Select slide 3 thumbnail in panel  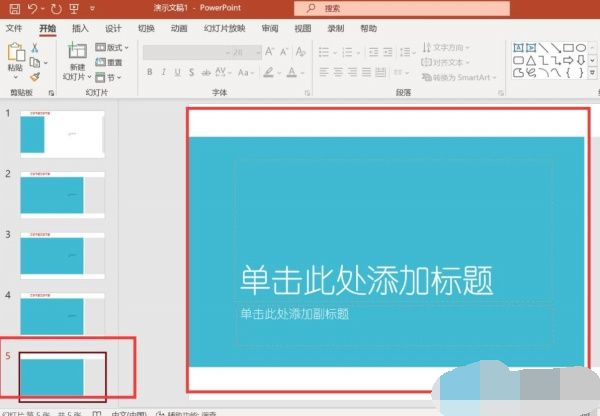pos(62,255)
